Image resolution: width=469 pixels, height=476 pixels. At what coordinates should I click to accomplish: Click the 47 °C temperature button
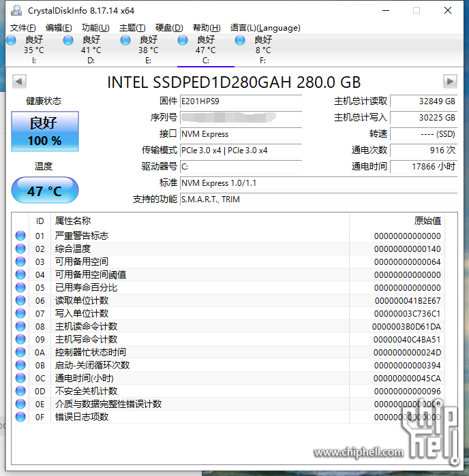(x=45, y=191)
